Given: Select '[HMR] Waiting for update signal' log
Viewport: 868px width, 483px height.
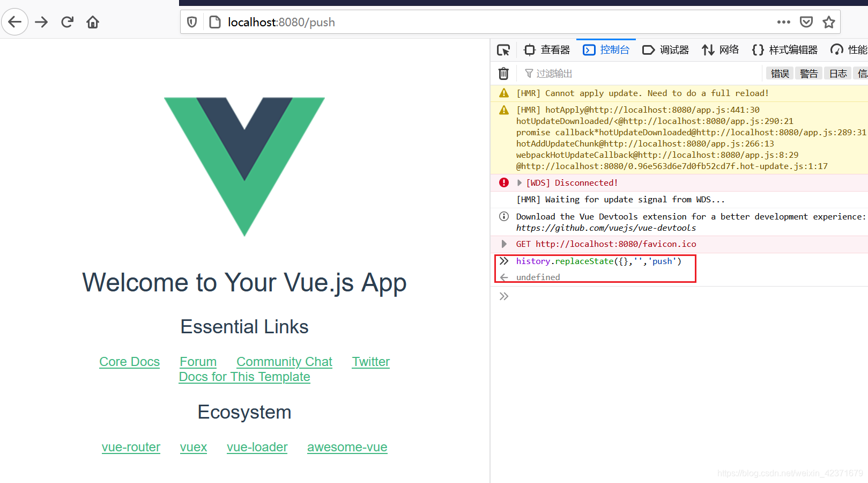Looking at the screenshot, I should 620,200.
